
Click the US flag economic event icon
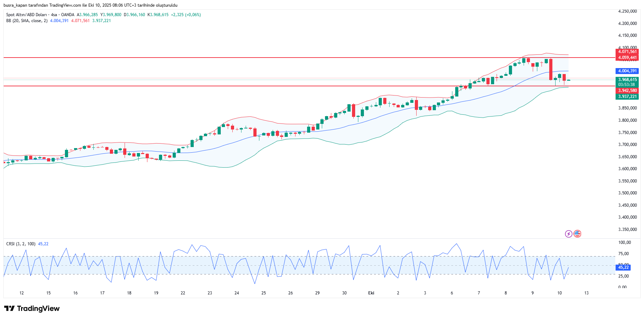pyautogui.click(x=577, y=234)
